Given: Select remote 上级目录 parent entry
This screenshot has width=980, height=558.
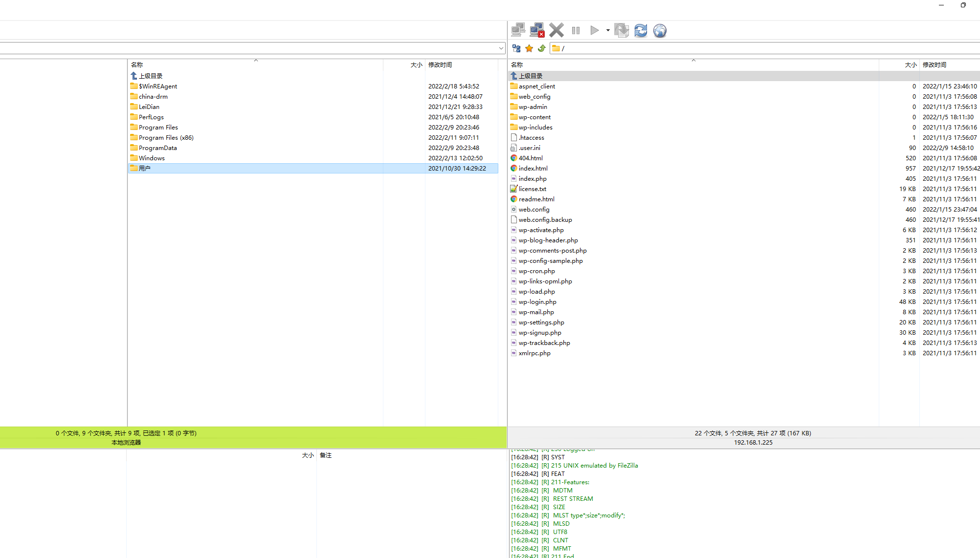Looking at the screenshot, I should 744,76.
